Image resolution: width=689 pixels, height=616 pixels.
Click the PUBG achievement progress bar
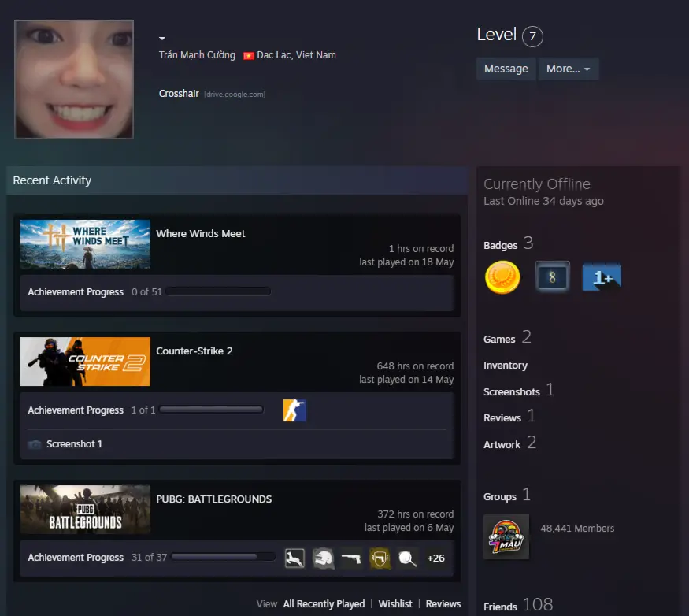(223, 557)
